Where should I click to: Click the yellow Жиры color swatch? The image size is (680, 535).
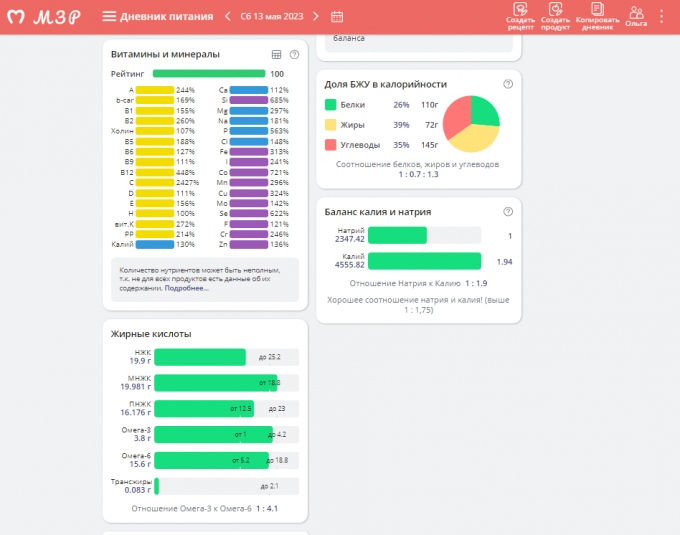pyautogui.click(x=332, y=125)
